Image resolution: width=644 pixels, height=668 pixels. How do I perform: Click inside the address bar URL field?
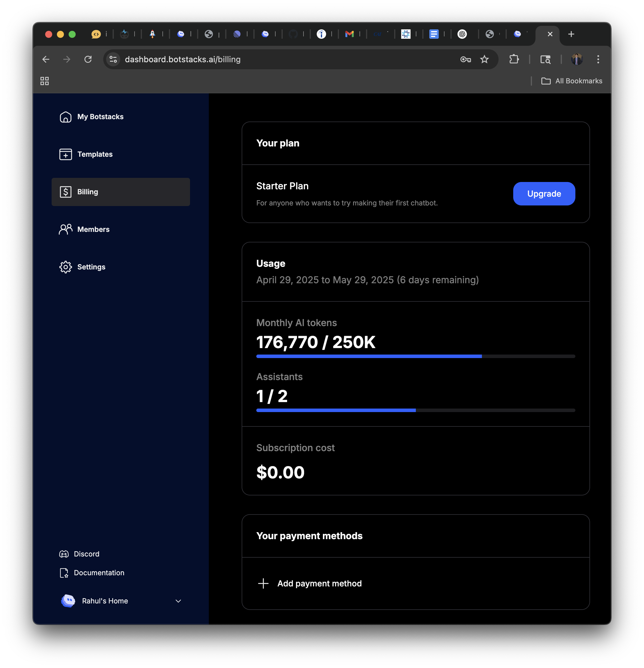[238, 59]
